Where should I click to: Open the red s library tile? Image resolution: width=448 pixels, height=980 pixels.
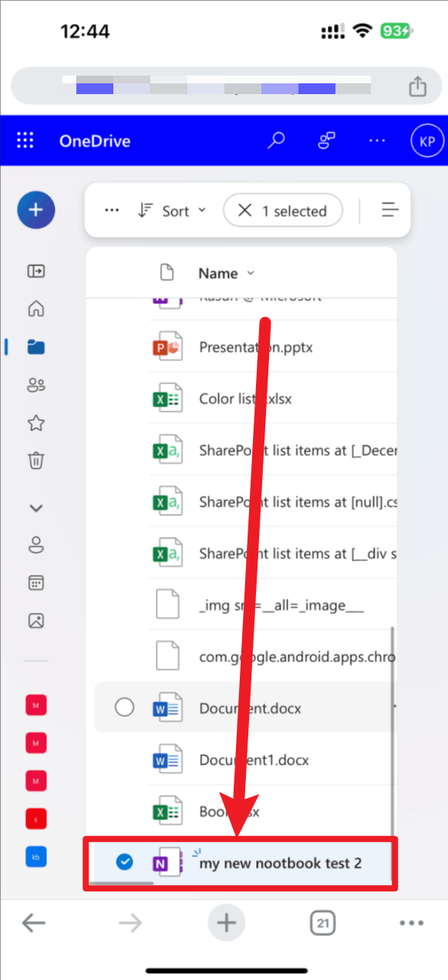coord(36,819)
